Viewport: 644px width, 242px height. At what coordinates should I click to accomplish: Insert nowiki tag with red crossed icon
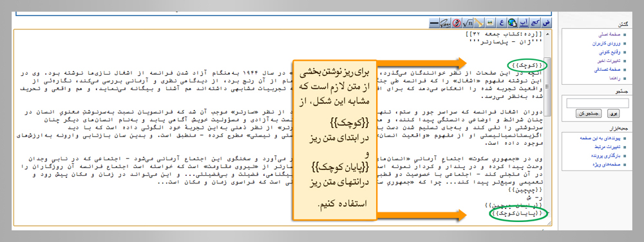tap(457, 23)
